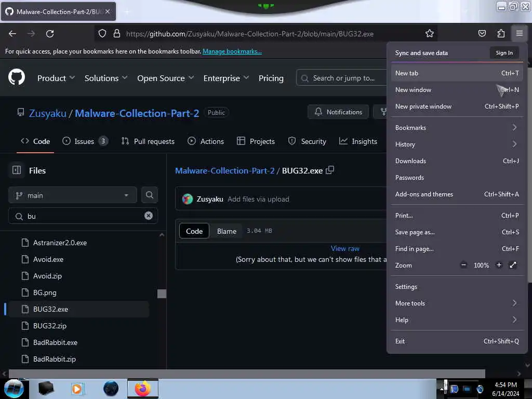Image resolution: width=532 pixels, height=399 pixels.
Task: Enter full screen via the zoom arrows icon
Action: [513, 265]
